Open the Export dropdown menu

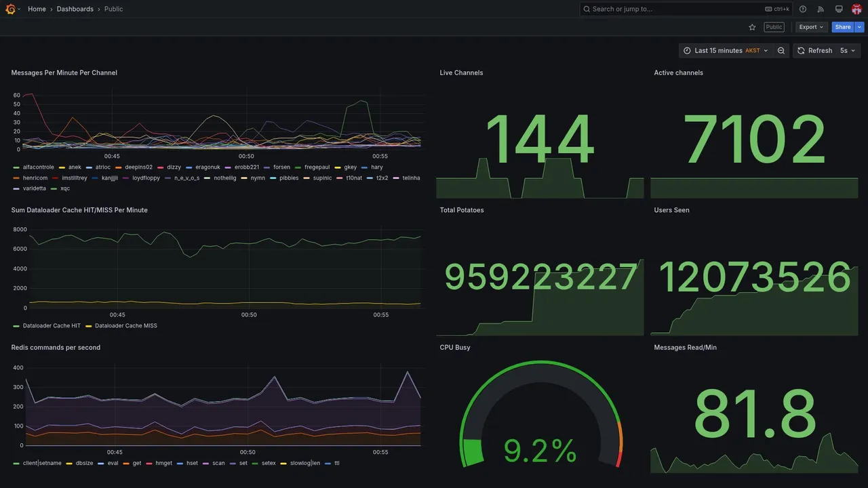click(x=811, y=27)
